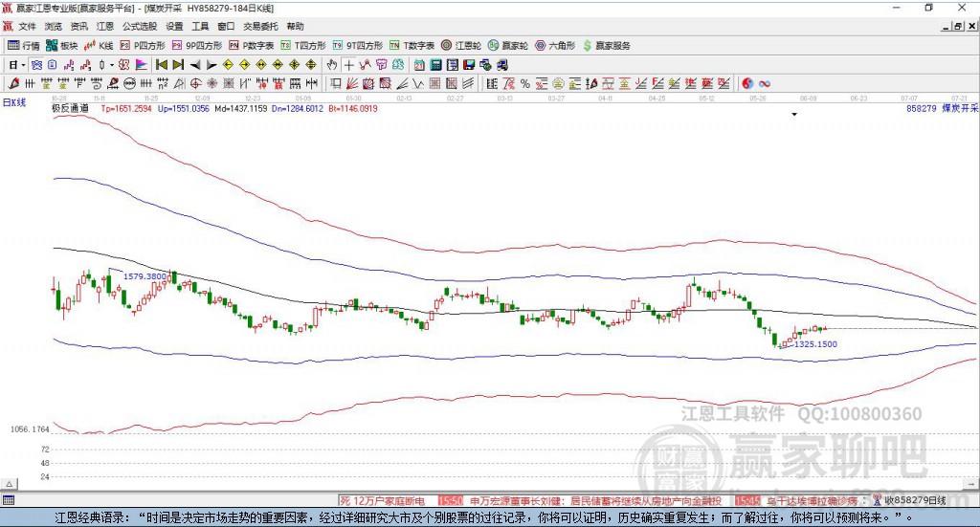Open the calculator tool
The image size is (980, 527).
pyautogui.click(x=436, y=65)
